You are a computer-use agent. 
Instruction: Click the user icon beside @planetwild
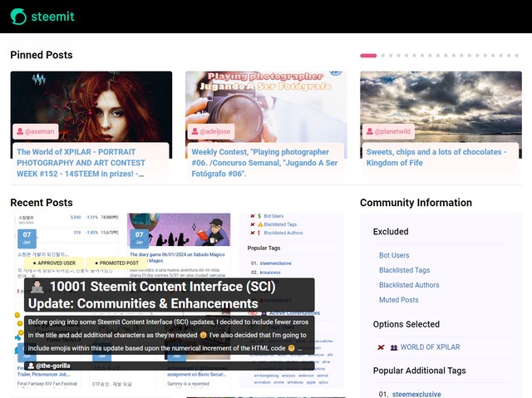(x=369, y=131)
